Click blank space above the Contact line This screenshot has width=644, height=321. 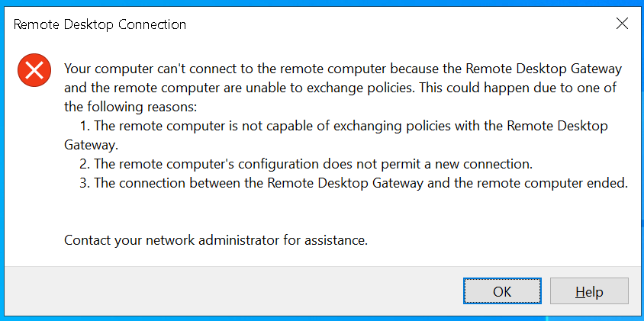[305, 212]
